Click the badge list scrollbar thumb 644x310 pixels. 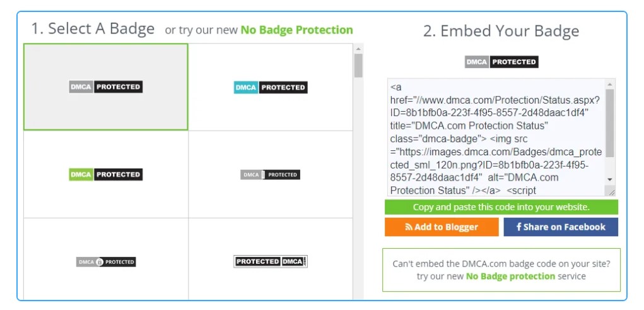tap(358, 66)
